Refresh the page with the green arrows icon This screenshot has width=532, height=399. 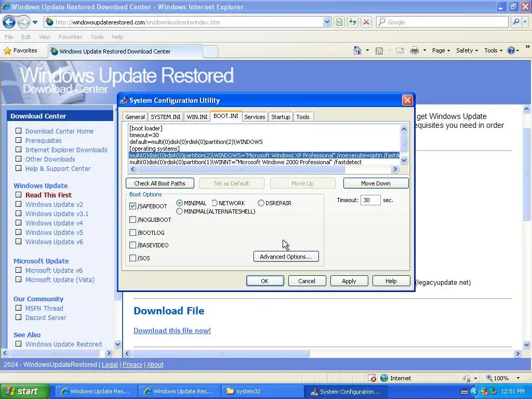tap(353, 22)
